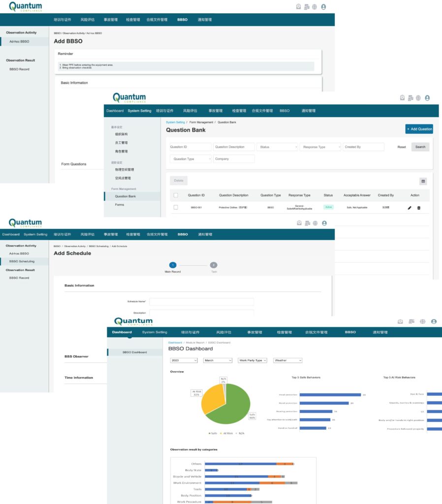
Task: Open the Status dropdown in Question Bank filters
Action: 277,147
